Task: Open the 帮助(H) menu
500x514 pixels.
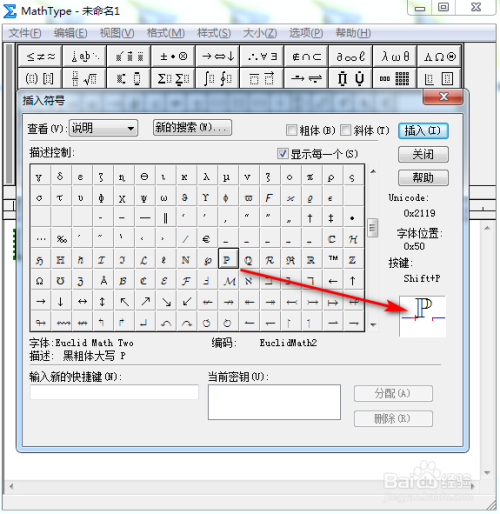Action: tap(353, 33)
